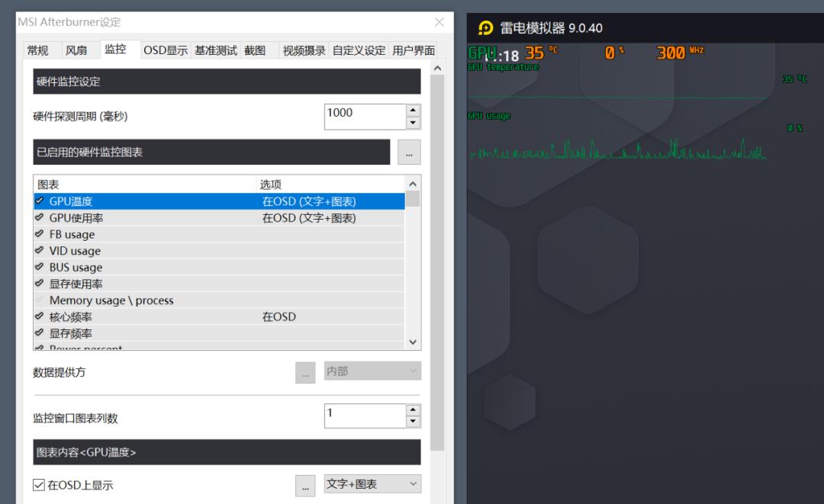This screenshot has height=504, width=824.
Task: Open the 常规 settings tab
Action: 37,50
